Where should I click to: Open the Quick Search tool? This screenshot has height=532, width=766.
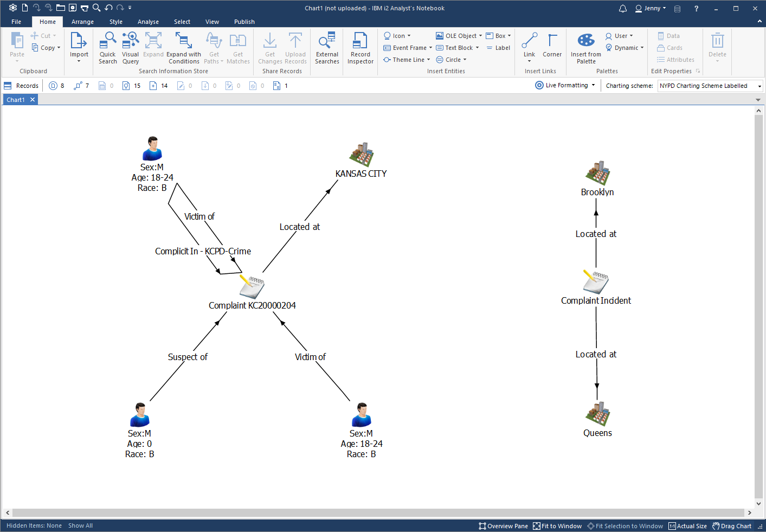pyautogui.click(x=107, y=48)
